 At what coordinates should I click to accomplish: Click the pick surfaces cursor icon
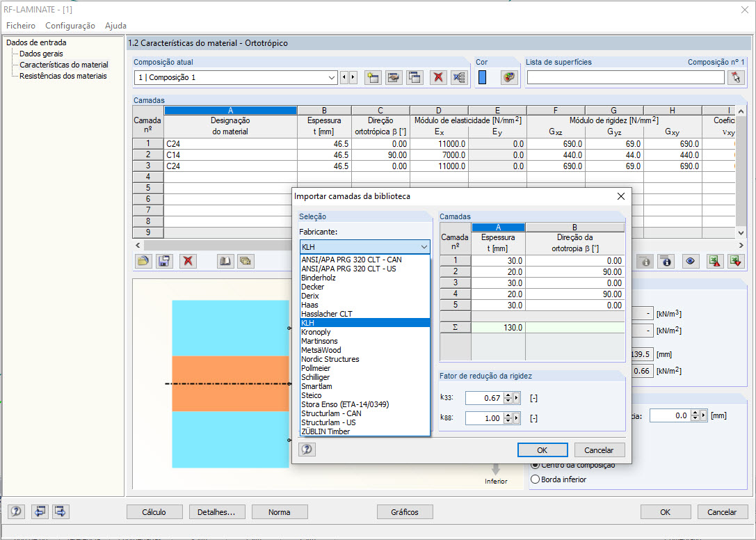coord(736,77)
